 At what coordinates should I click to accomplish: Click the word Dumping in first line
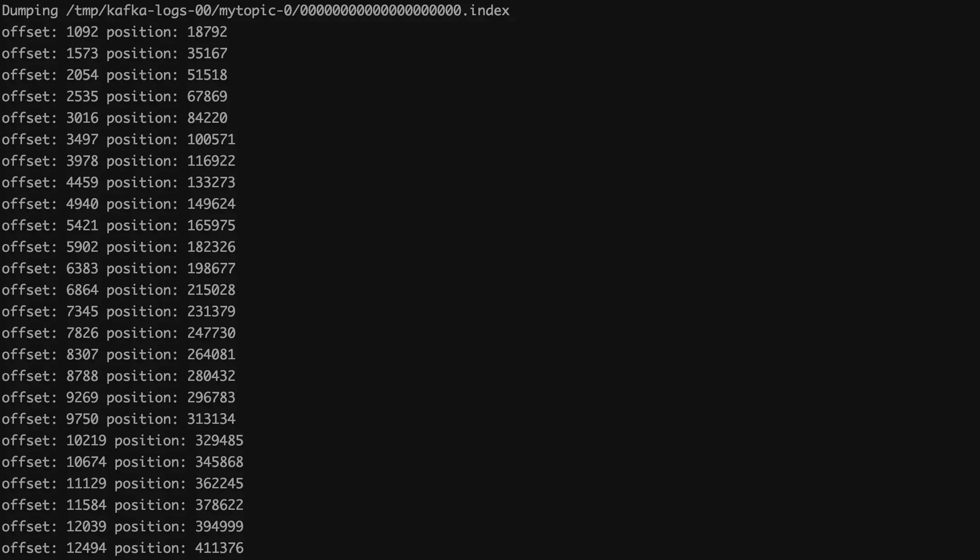30,10
